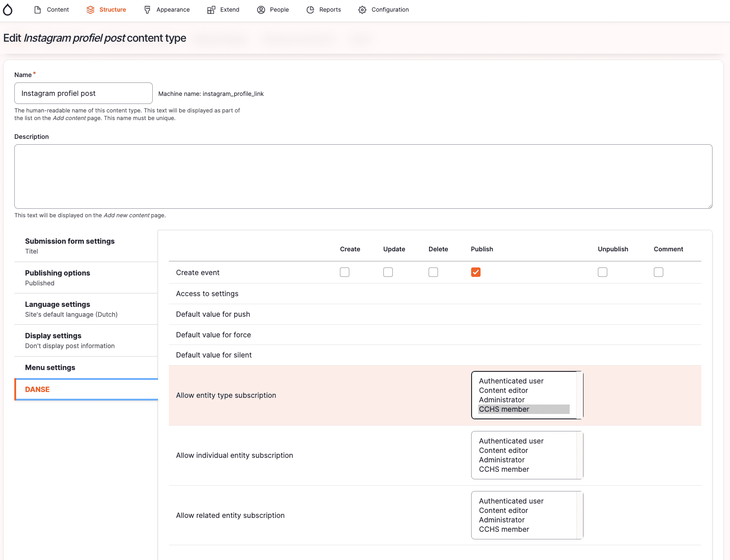
Task: Enable the Update checkbox for Create event
Action: click(x=388, y=272)
